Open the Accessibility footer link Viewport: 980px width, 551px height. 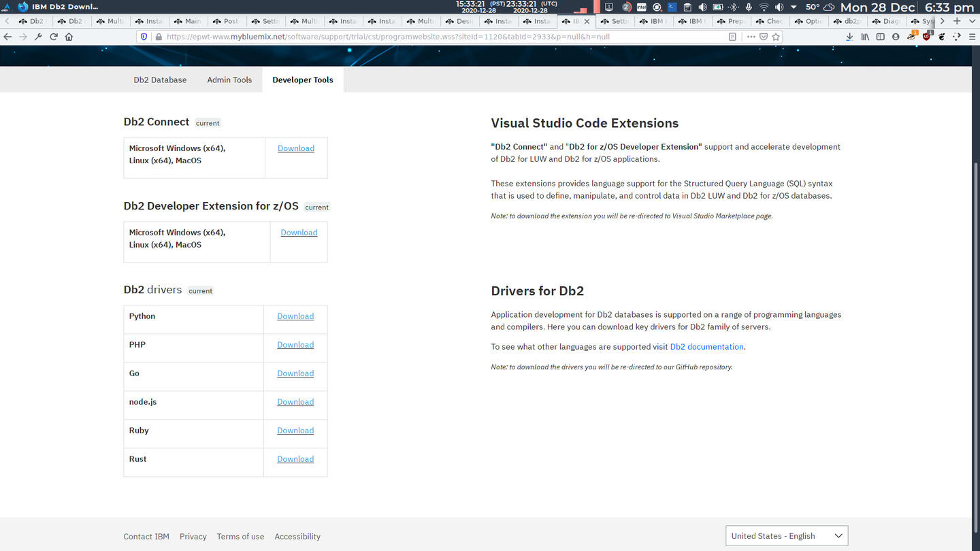click(297, 537)
